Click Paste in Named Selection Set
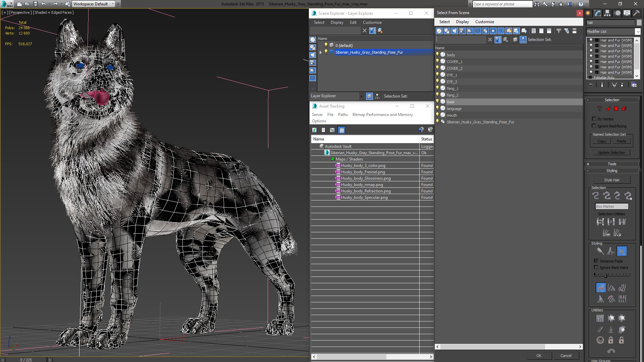The width and height of the screenshot is (644, 362). click(621, 141)
